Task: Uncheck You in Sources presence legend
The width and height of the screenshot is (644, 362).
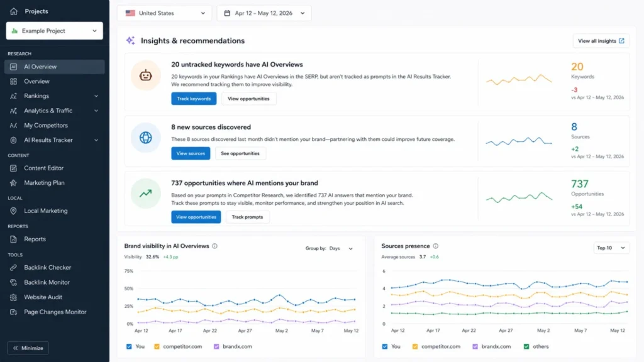Action: [385, 346]
